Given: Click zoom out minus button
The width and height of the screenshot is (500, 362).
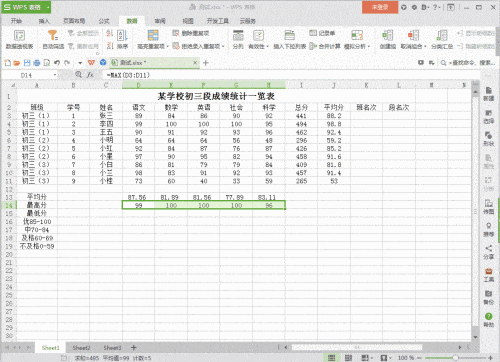Looking at the screenshot, I should coord(419,358).
